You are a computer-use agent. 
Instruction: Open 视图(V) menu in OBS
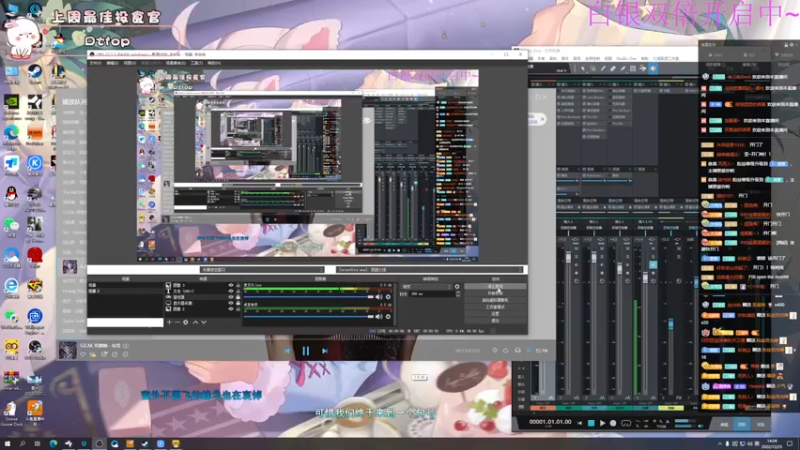[x=130, y=63]
